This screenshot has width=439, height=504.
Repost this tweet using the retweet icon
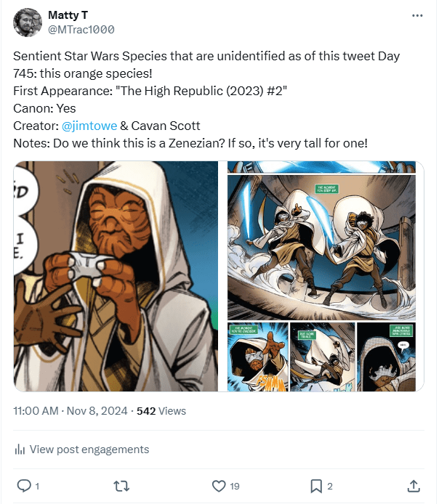pos(122,485)
